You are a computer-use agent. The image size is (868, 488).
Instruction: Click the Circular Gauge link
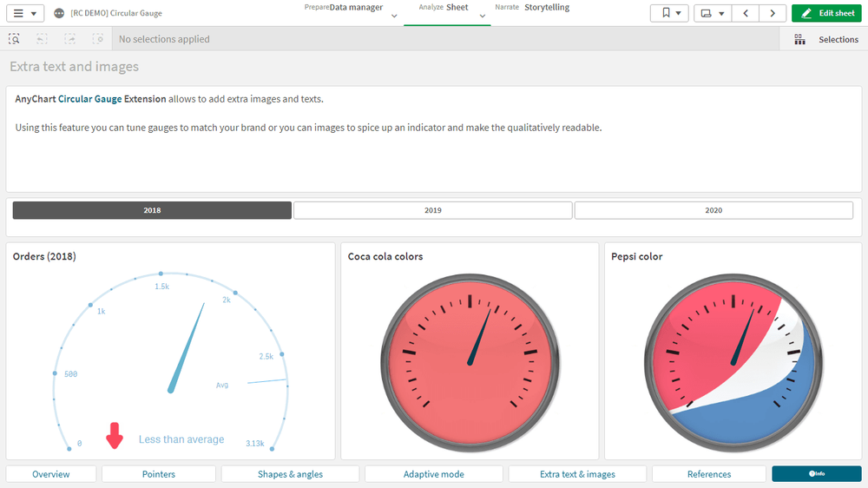click(x=89, y=99)
